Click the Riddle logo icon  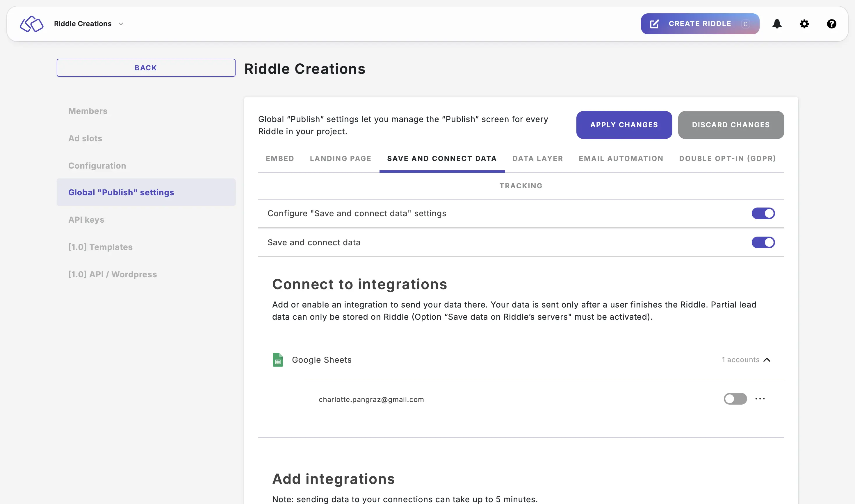[x=32, y=24]
